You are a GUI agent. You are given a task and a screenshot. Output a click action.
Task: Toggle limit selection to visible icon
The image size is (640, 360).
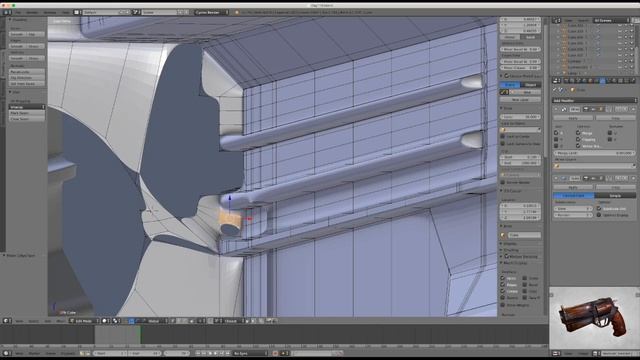[191, 321]
